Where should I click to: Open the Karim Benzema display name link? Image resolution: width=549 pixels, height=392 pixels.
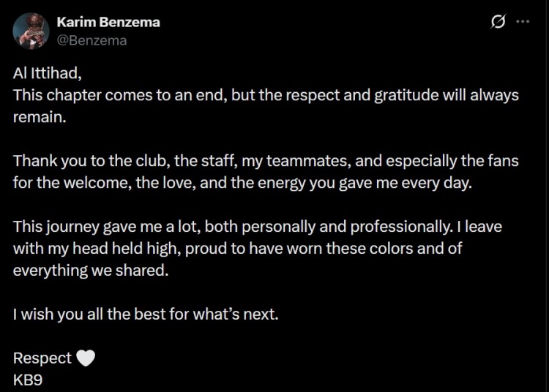point(108,22)
